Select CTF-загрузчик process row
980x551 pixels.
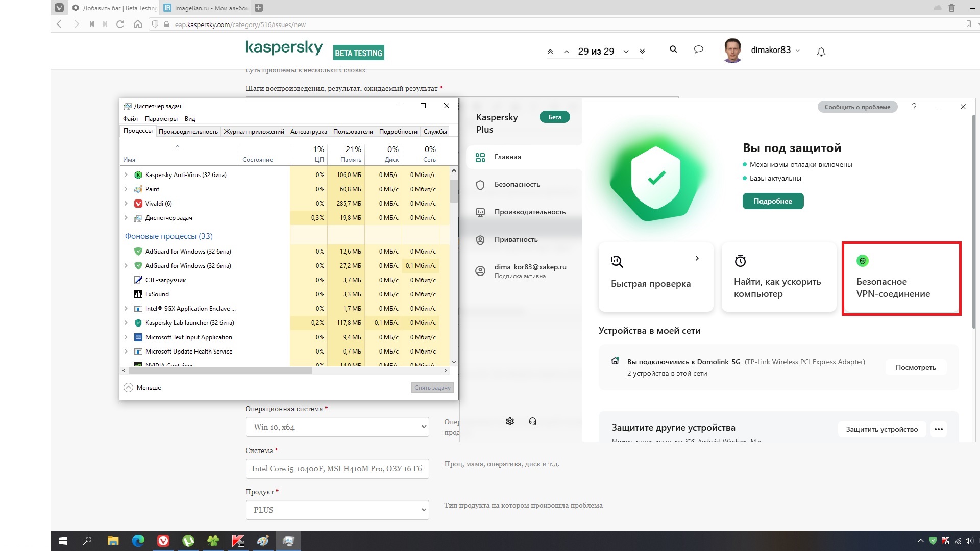286,280
